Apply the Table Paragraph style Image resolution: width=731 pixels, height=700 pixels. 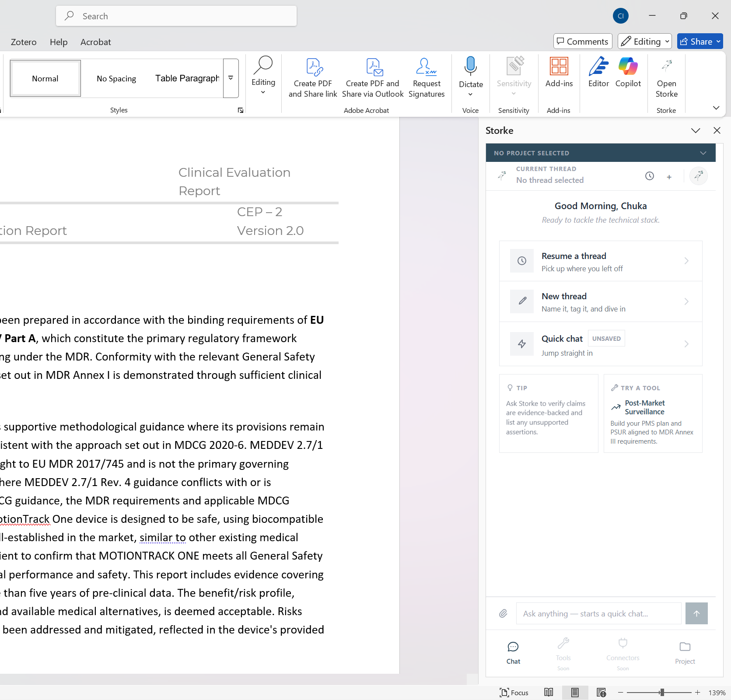(187, 78)
